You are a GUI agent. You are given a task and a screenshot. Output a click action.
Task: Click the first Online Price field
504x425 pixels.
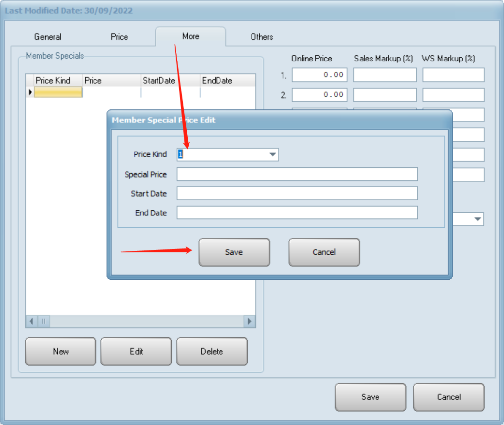(319, 75)
